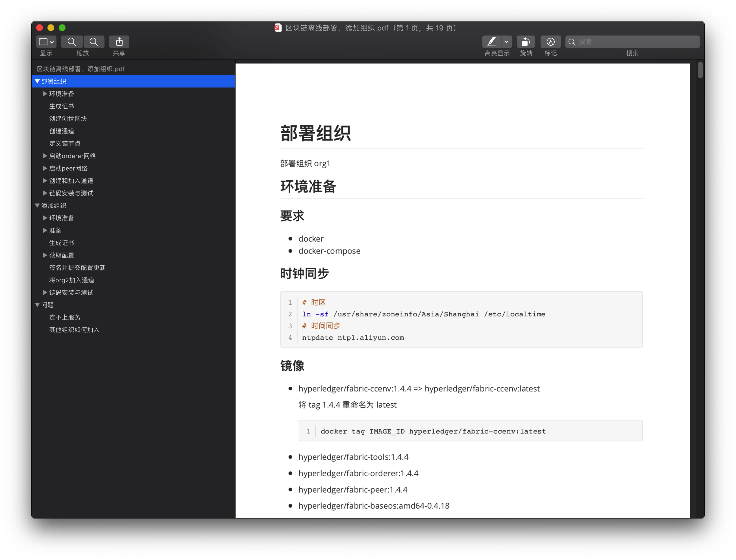Click the zoom in magnifier icon
The image size is (736, 560).
[x=94, y=42]
